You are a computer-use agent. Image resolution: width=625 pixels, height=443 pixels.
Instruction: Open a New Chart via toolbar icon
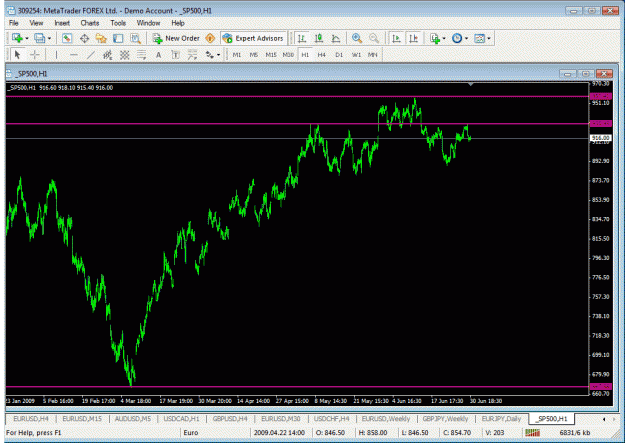point(17,38)
